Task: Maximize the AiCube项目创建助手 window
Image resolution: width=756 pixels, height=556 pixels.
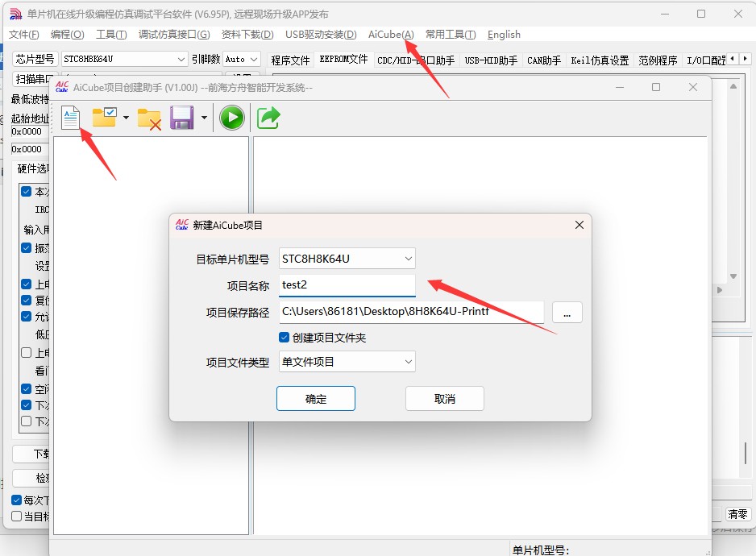Action: tap(656, 87)
